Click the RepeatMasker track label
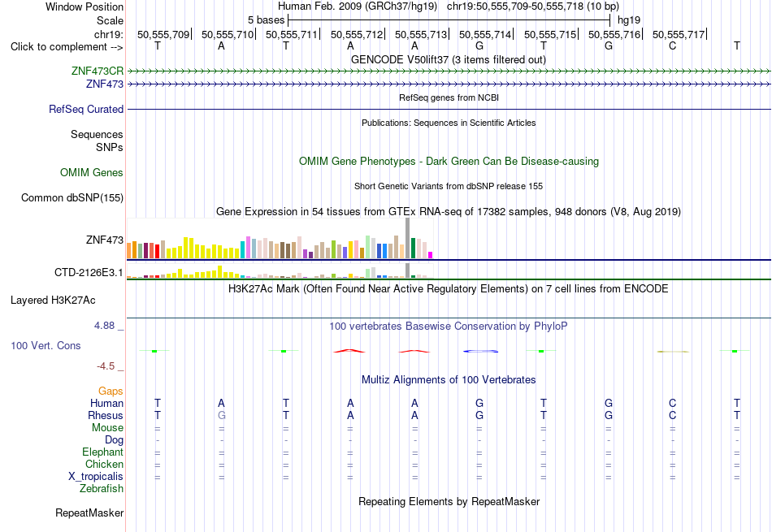 [x=89, y=513]
